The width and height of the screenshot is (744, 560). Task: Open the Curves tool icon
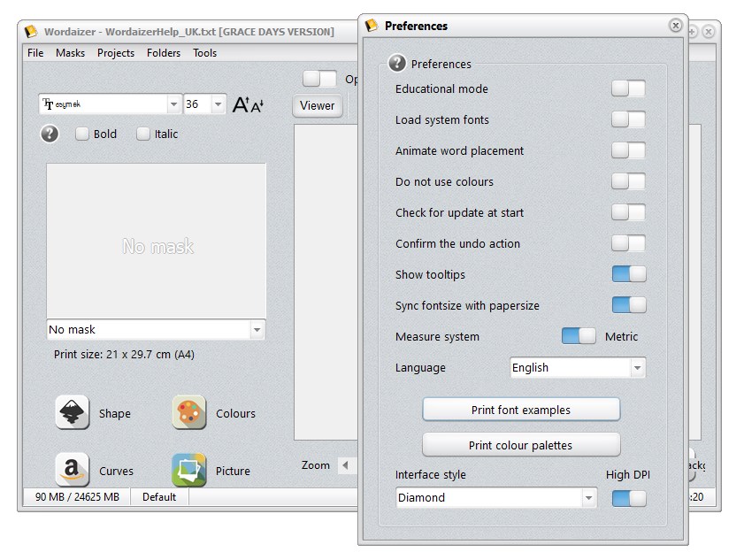click(x=73, y=470)
